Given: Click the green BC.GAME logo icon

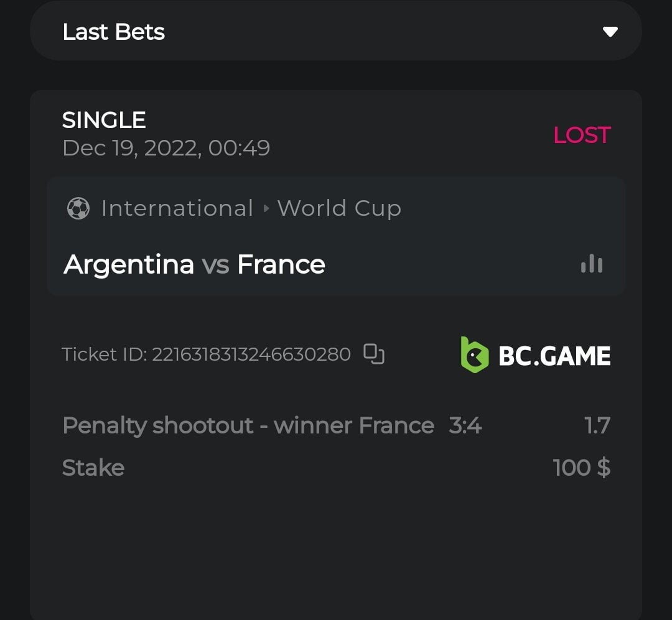Looking at the screenshot, I should pyautogui.click(x=475, y=354).
